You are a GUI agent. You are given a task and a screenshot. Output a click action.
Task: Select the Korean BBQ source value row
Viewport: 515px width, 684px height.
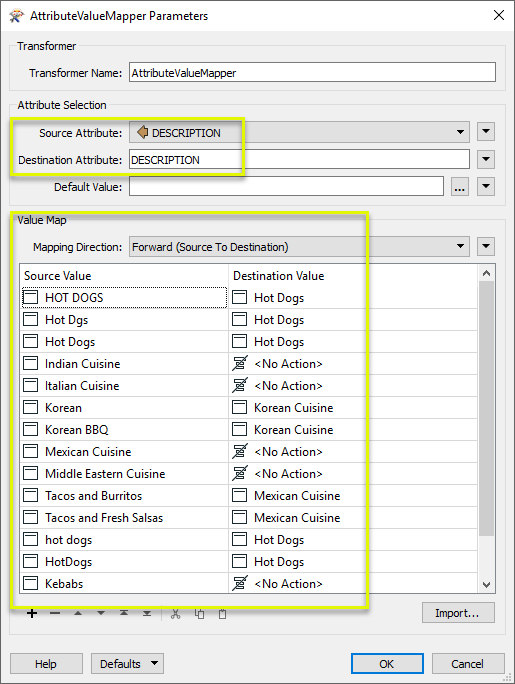point(124,430)
